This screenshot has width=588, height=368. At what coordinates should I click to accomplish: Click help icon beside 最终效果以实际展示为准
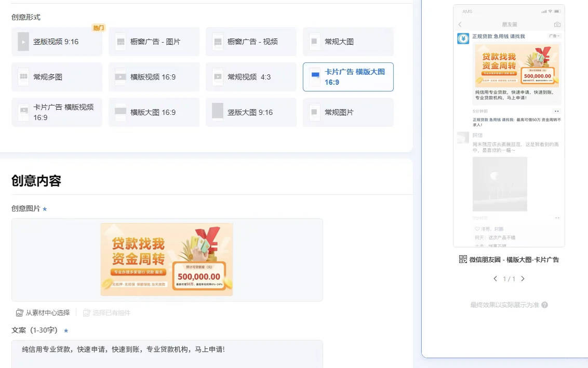[544, 305]
